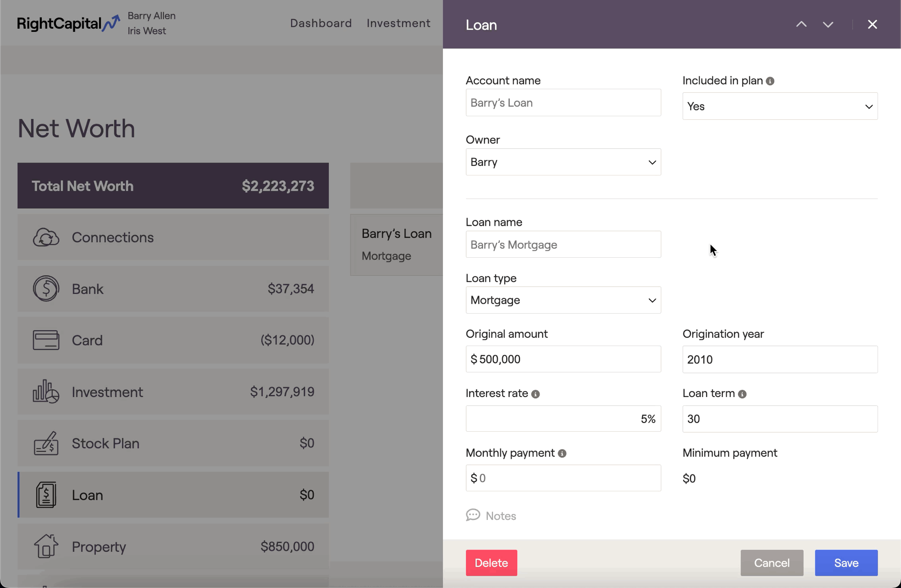Screen dimensions: 901x588
Task: Click the Investment chart icon
Action: (46, 391)
